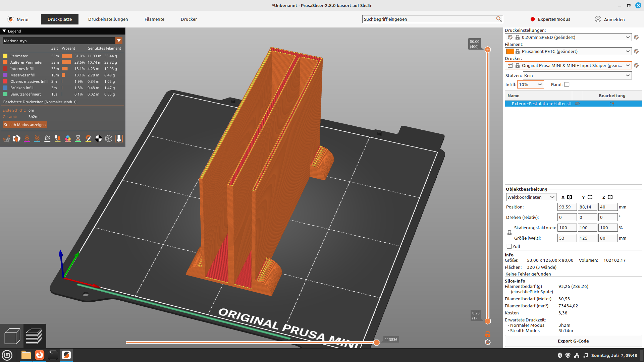644x362 pixels.
Task: Switch to the Druckplatte tab
Action: [60, 19]
